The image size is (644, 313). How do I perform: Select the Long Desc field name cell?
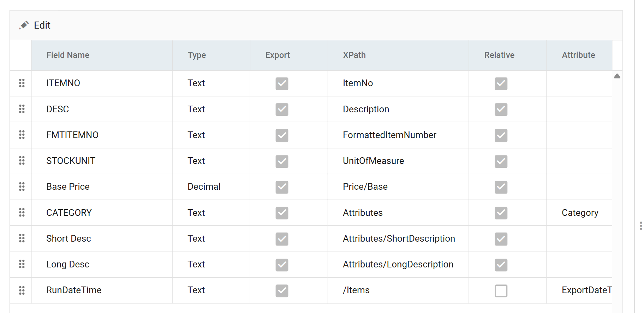coord(102,265)
